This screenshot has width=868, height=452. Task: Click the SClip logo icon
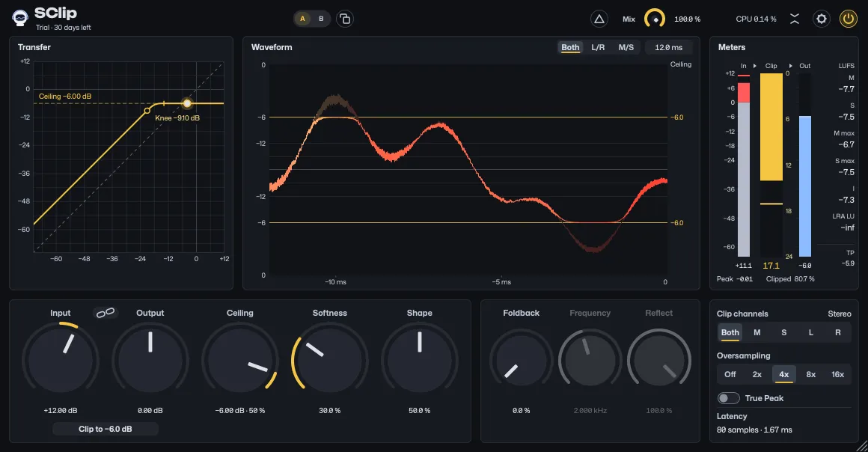[20, 18]
